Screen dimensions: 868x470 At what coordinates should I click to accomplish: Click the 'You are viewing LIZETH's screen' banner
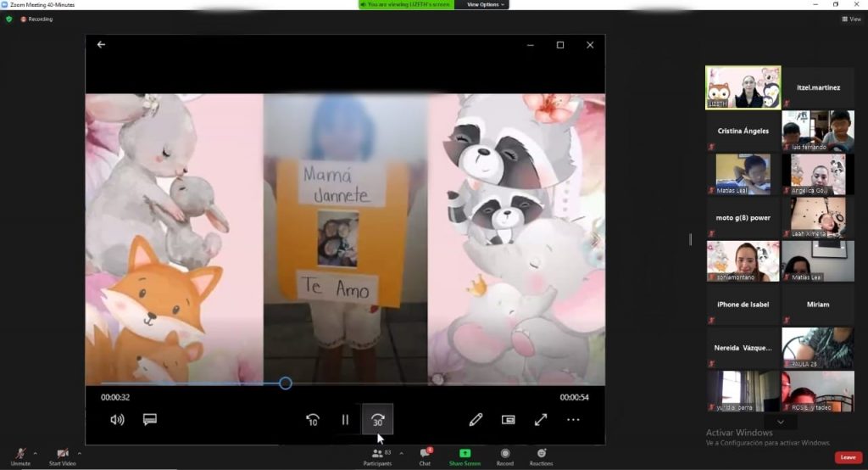pos(406,4)
